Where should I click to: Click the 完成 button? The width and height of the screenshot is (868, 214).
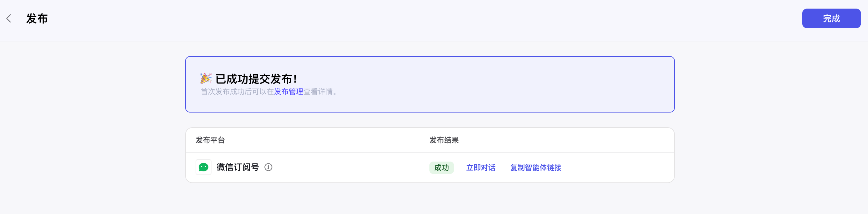pos(831,19)
